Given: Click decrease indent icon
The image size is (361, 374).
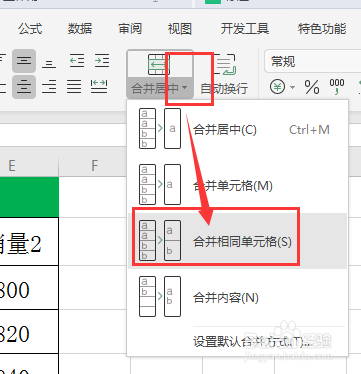Looking at the screenshot, I should 77,61.
